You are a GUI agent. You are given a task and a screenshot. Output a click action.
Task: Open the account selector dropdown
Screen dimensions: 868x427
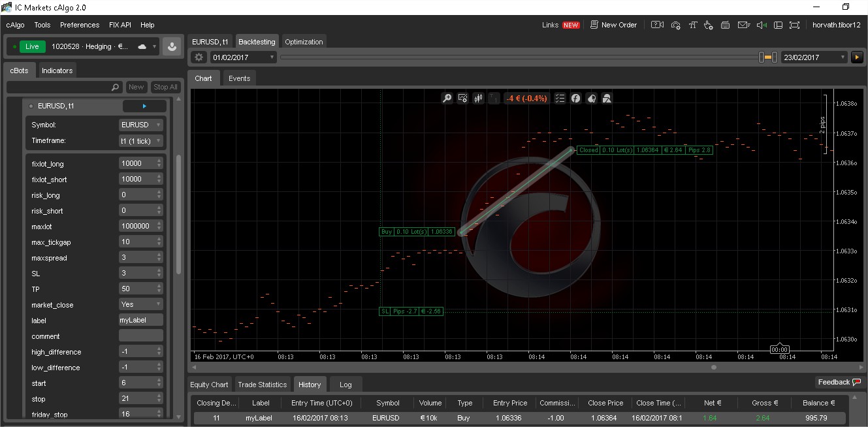tap(155, 46)
